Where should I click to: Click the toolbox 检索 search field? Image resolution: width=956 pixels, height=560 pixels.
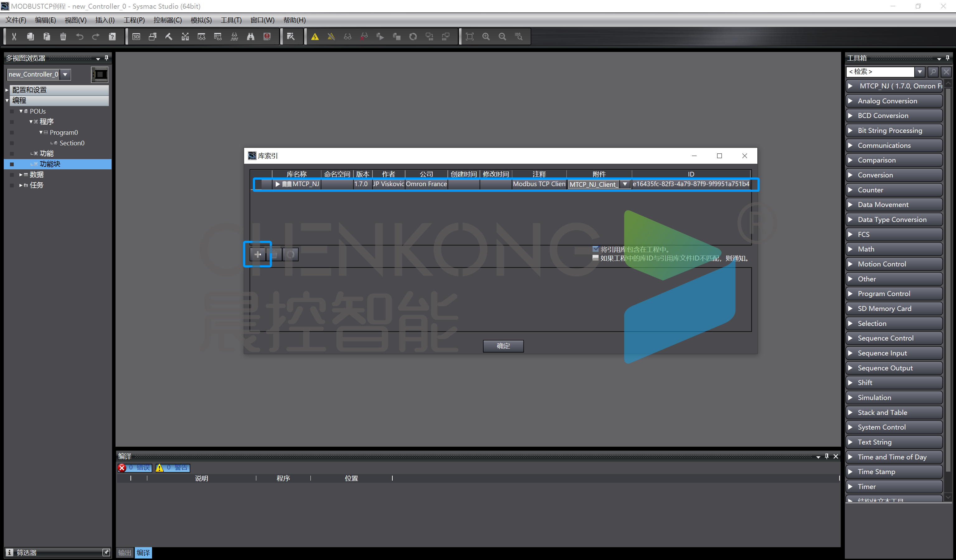880,72
